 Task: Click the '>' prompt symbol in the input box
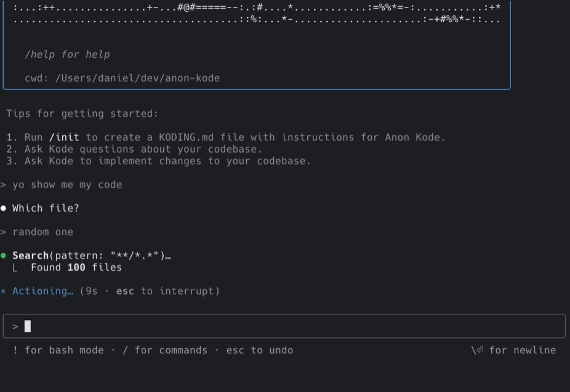tap(15, 327)
